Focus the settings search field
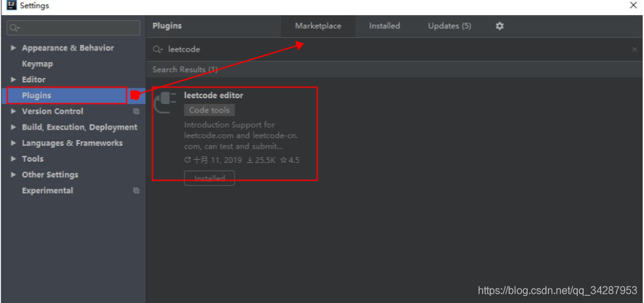644x303 pixels. (x=73, y=27)
